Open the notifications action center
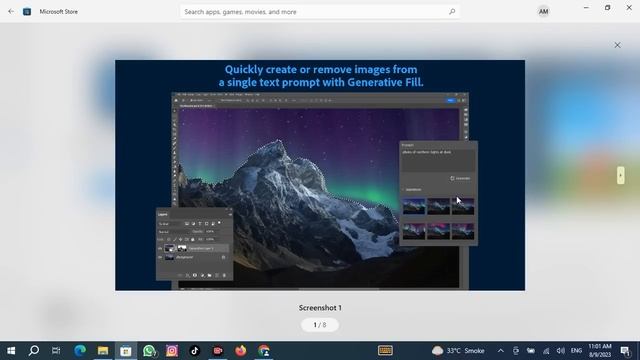Viewport: 640px width, 360px height. pyautogui.click(x=625, y=351)
